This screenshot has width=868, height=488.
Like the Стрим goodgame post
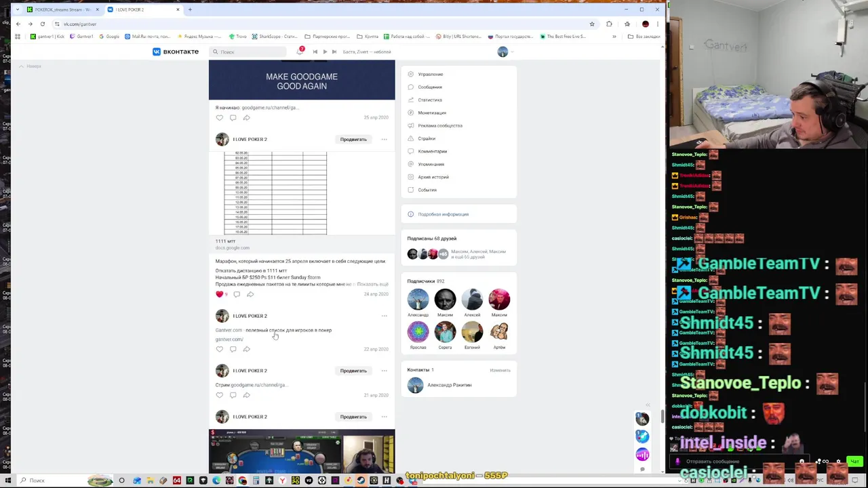[220, 395]
